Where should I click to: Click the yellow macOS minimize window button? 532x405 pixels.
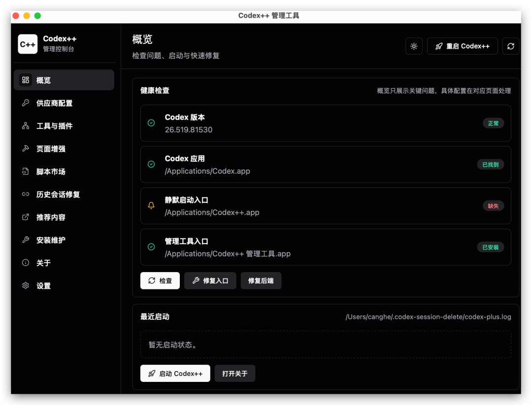tap(27, 16)
